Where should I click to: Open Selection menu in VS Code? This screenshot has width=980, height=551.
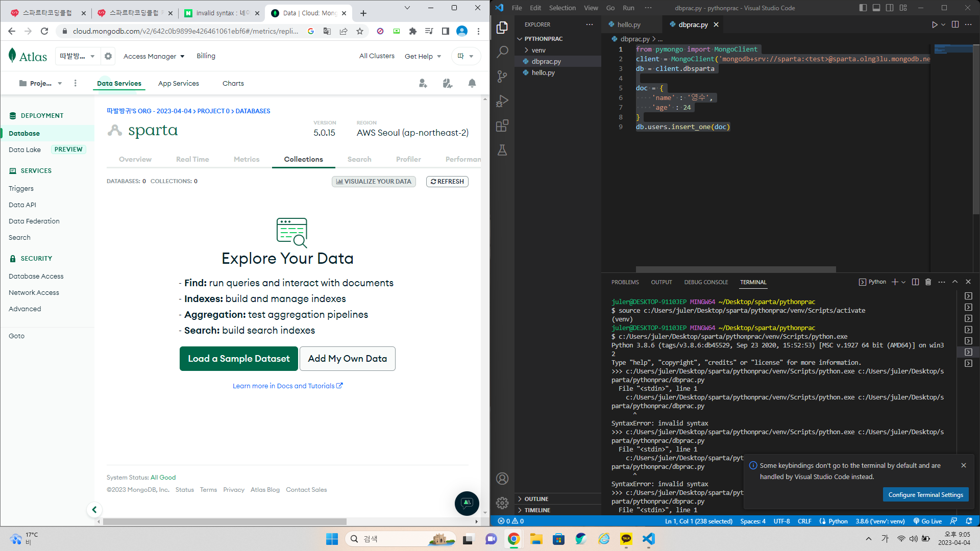[562, 8]
